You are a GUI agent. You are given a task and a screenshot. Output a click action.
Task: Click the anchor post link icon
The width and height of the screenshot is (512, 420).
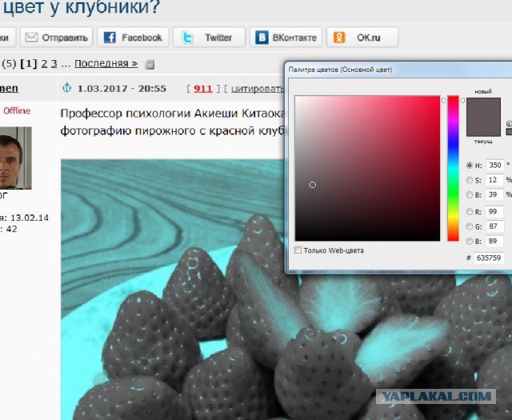point(66,87)
